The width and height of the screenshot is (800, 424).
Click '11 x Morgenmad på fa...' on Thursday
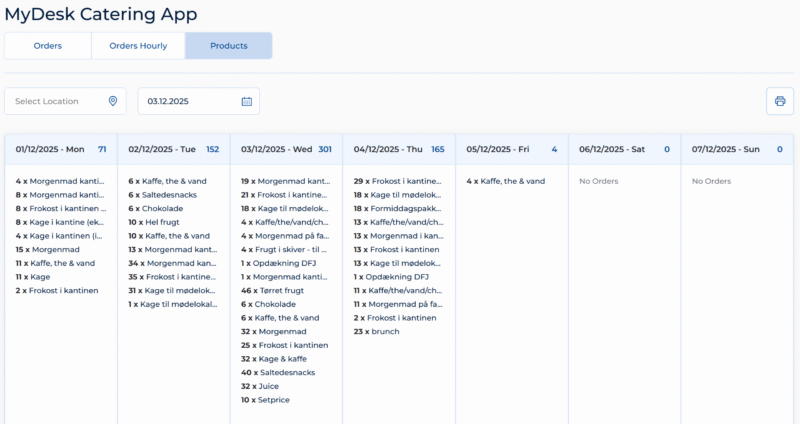(x=398, y=305)
